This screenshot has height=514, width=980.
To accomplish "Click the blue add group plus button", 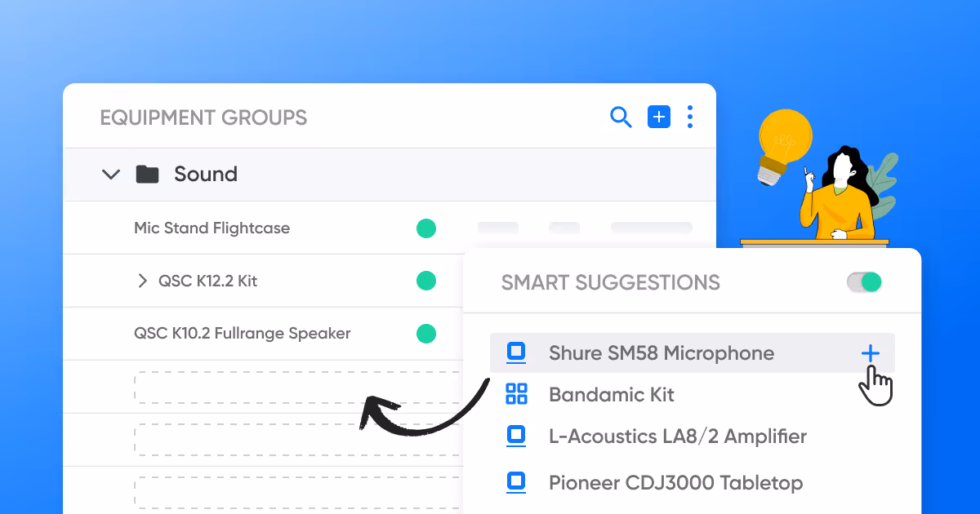I will [658, 117].
